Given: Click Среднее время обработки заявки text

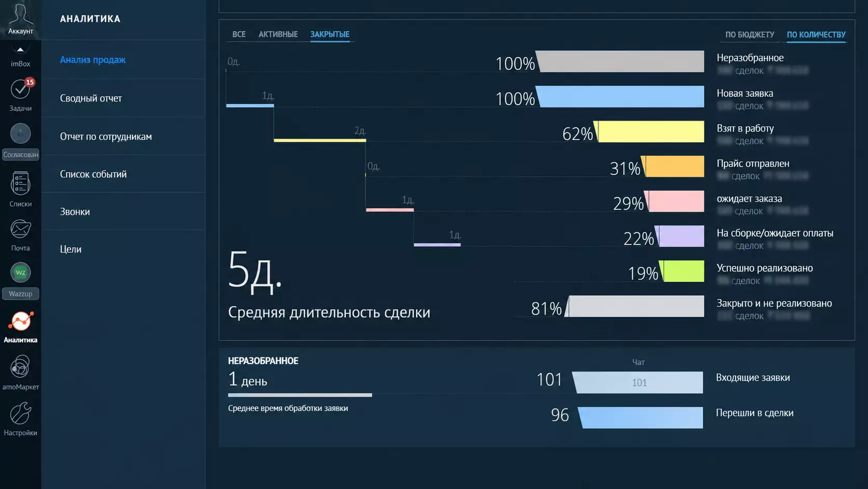Looking at the screenshot, I should tap(288, 408).
